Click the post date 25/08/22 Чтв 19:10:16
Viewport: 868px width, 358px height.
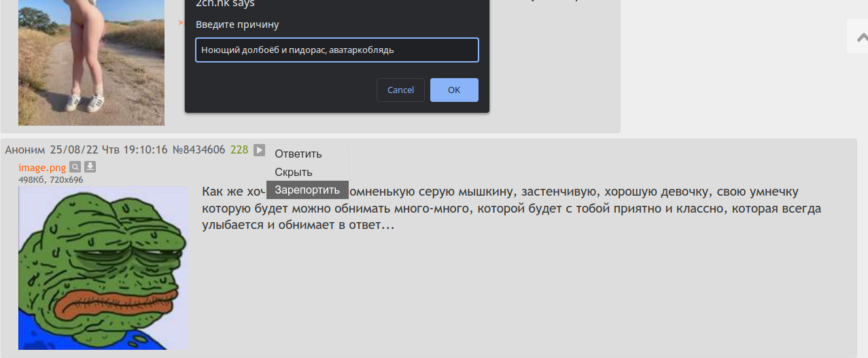tap(109, 149)
